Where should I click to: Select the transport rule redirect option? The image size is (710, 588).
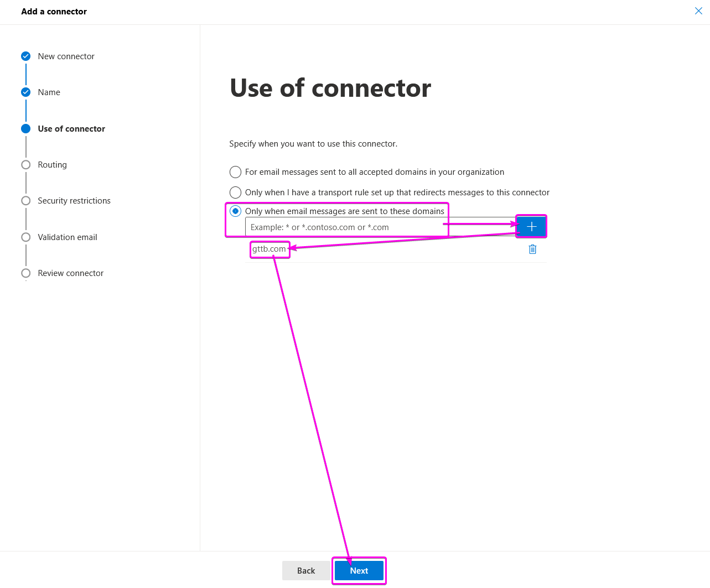pos(235,192)
